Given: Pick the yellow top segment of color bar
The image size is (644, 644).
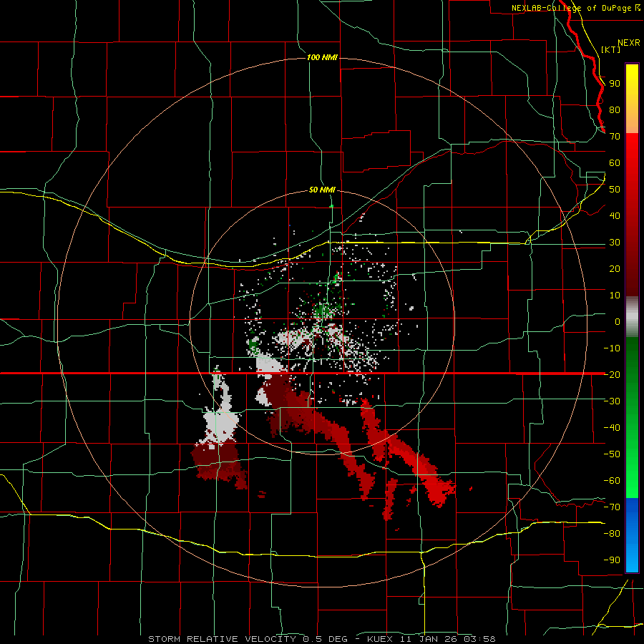Looking at the screenshot, I should [632, 99].
